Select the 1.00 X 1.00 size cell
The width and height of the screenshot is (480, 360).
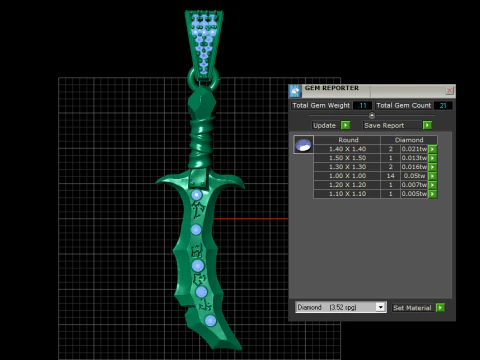347,176
